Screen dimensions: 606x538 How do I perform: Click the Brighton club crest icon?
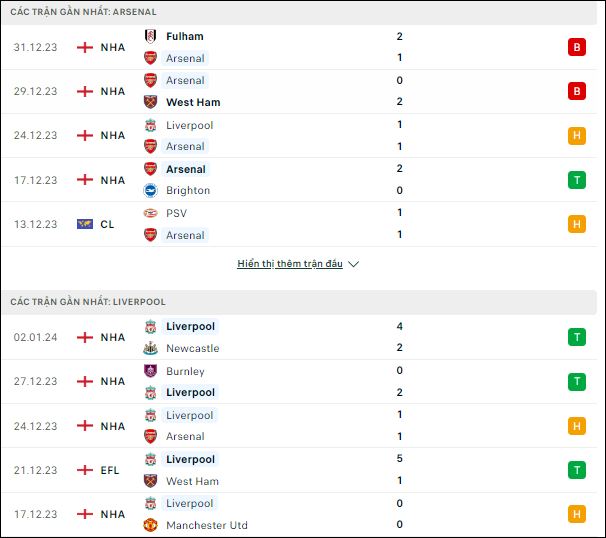[x=150, y=191]
